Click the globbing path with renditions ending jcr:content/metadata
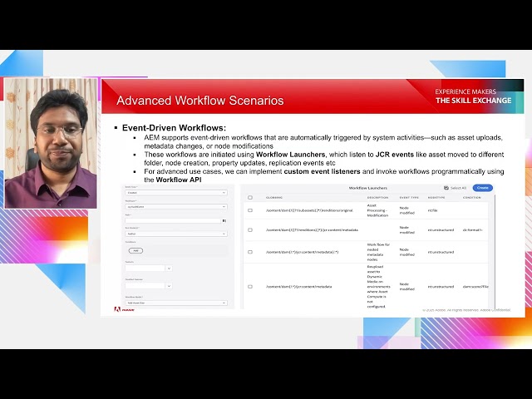 (x=312, y=230)
